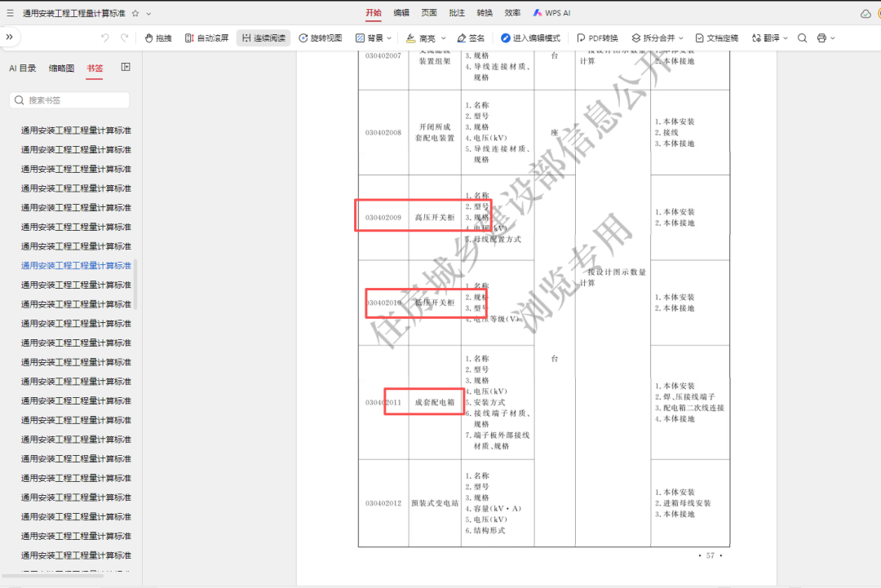The height and width of the screenshot is (588, 881).
Task: Switch to the 批注 menu tab
Action: coord(457,13)
